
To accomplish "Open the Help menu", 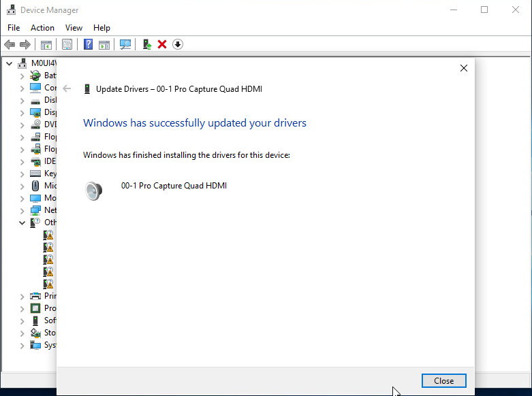I will pyautogui.click(x=101, y=28).
